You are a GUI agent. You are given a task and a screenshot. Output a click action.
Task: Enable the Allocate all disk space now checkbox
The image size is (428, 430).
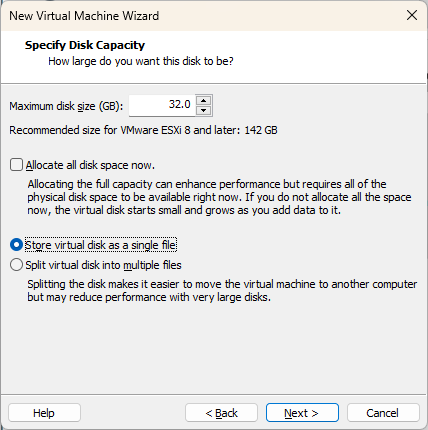pyautogui.click(x=16, y=165)
